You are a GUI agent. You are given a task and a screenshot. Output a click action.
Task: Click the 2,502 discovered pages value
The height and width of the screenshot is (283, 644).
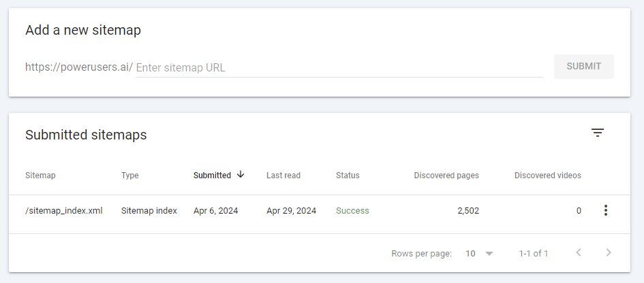coord(468,211)
